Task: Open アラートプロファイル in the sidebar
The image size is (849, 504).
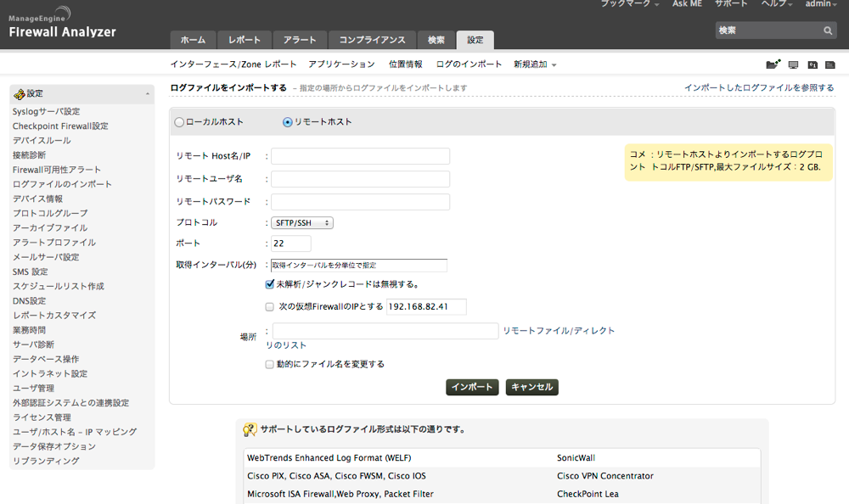Action: coord(54,243)
